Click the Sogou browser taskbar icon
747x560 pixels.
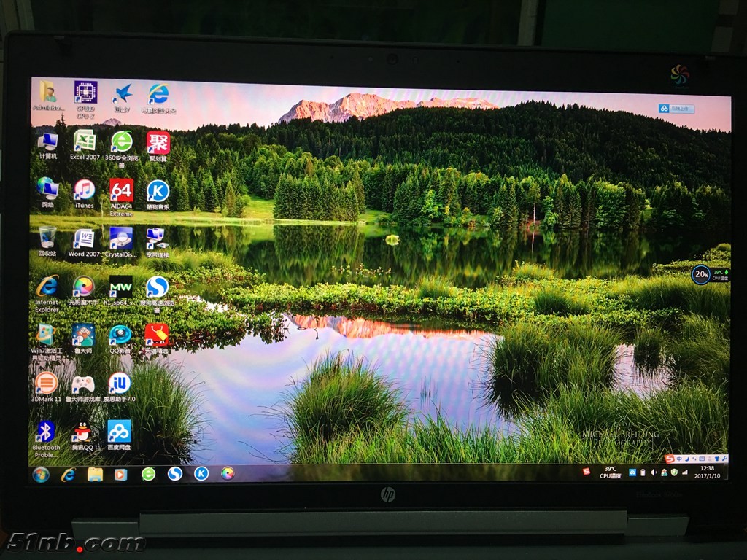tap(174, 474)
